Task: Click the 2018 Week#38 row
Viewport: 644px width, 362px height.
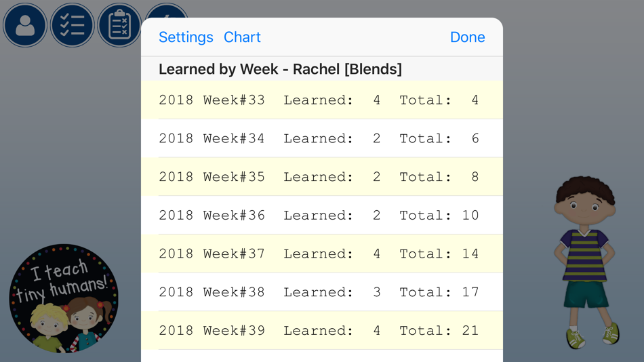Action: [x=321, y=292]
